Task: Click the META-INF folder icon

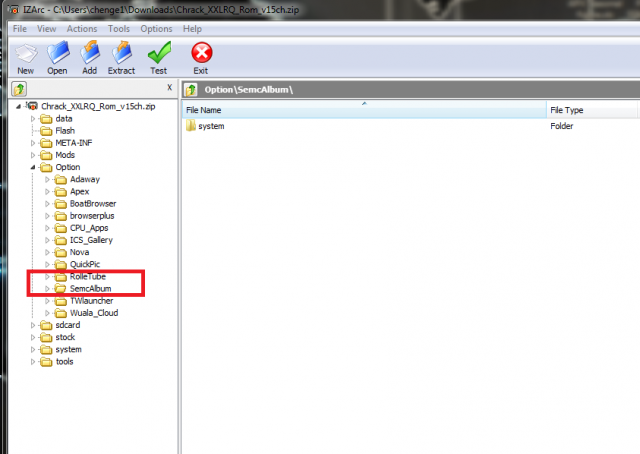Action: (46, 143)
